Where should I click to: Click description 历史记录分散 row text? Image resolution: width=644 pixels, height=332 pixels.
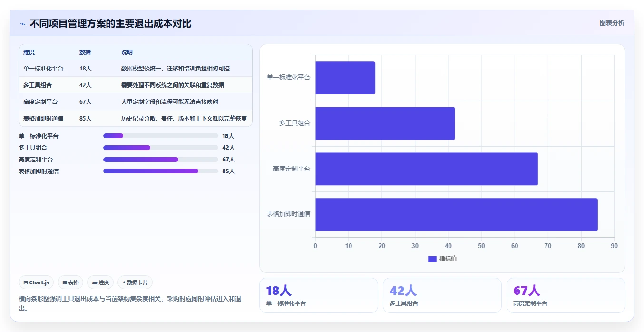coord(184,119)
